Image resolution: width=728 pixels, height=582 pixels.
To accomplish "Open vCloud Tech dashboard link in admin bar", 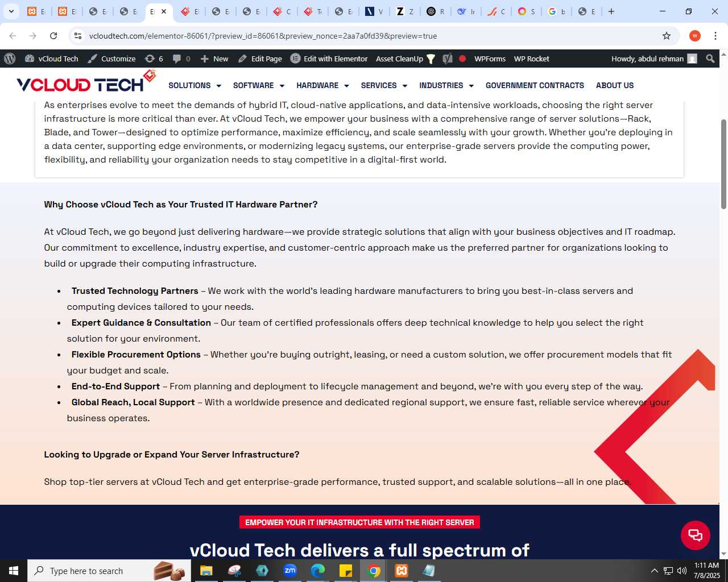I will [x=52, y=59].
